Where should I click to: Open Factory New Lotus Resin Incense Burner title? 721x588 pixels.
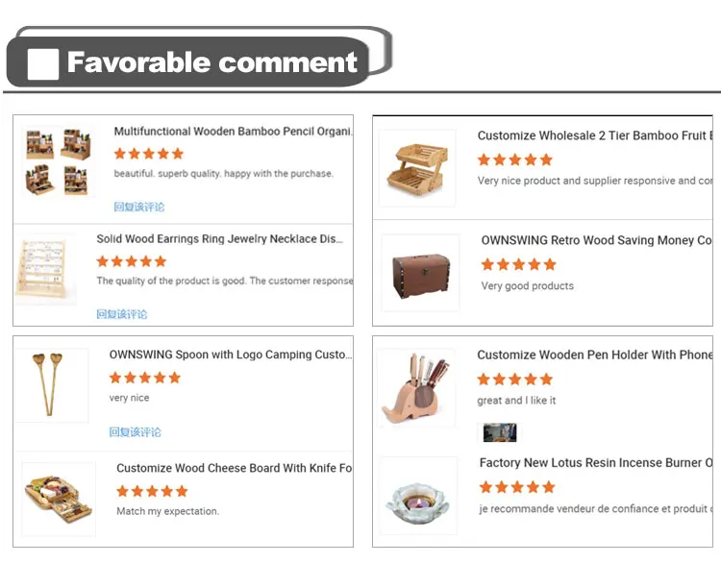(x=596, y=462)
